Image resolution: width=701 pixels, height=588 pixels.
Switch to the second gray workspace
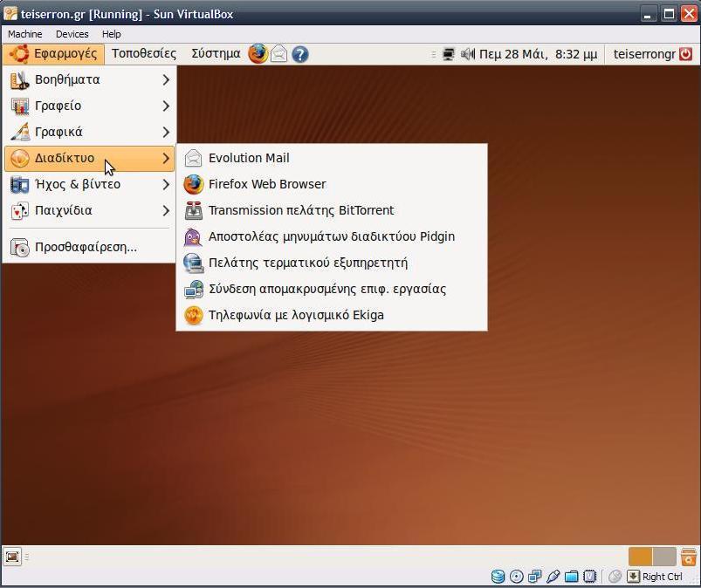coord(664,557)
